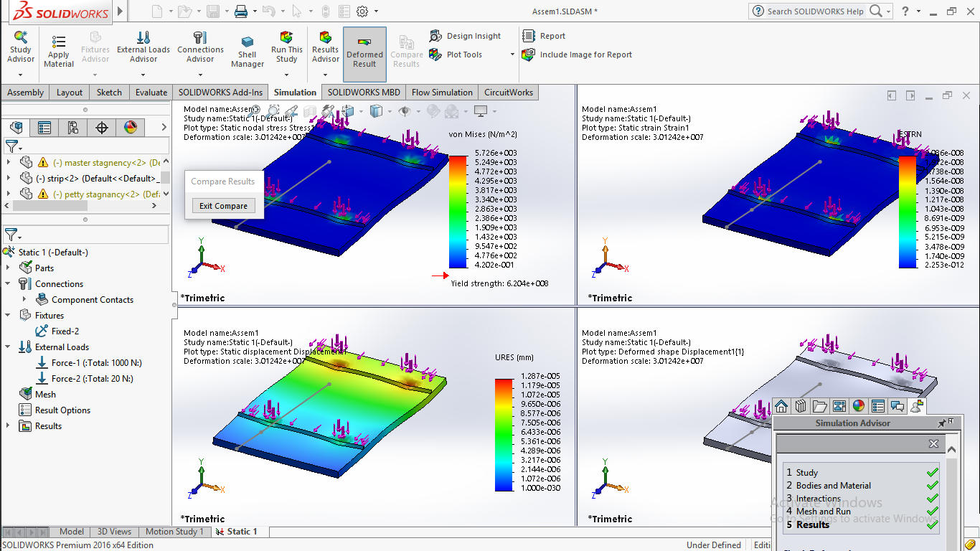Select Force-1 (Total: 1000 N) load
Viewport: 980px width, 551px height.
88,362
